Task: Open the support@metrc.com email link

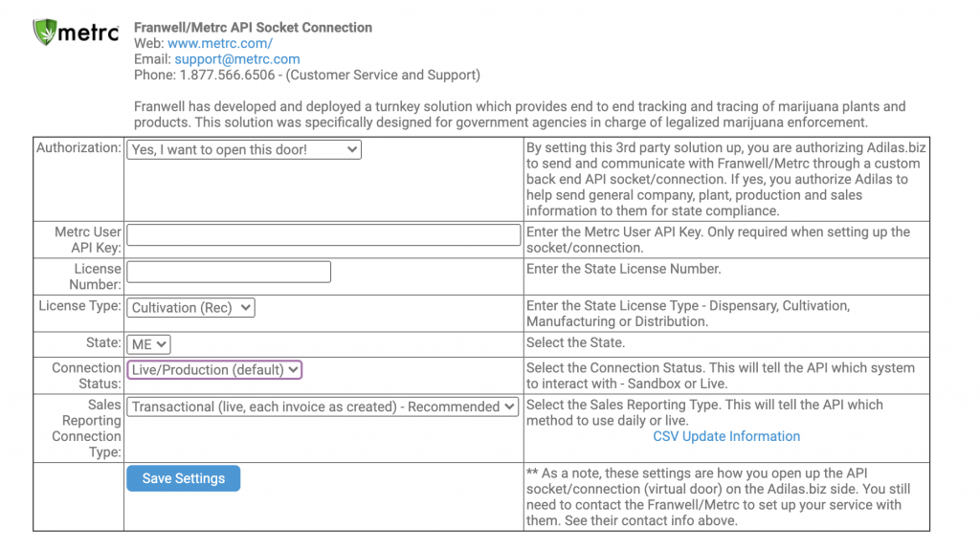Action: click(x=237, y=58)
